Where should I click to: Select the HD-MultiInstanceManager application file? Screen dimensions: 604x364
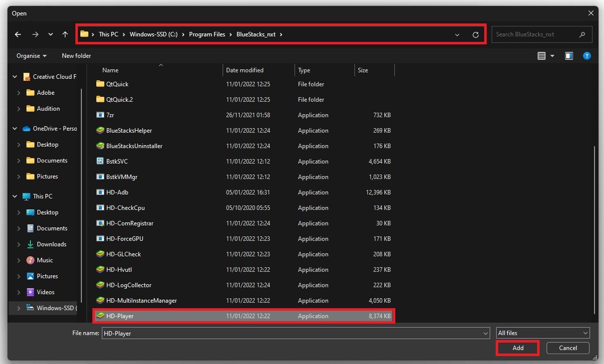[x=141, y=301]
